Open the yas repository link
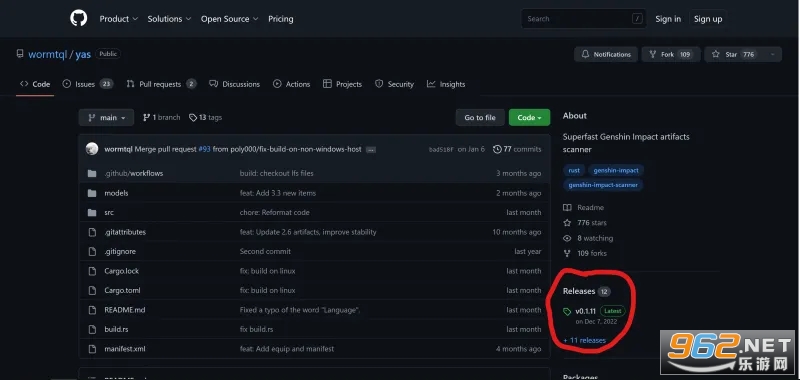Screen dimensions: 800x380 coord(83,54)
